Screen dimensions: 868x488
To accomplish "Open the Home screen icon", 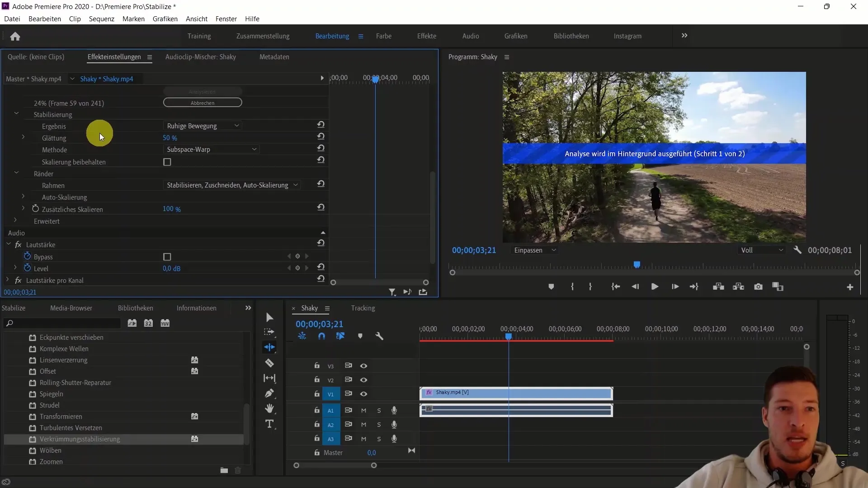I will point(15,36).
